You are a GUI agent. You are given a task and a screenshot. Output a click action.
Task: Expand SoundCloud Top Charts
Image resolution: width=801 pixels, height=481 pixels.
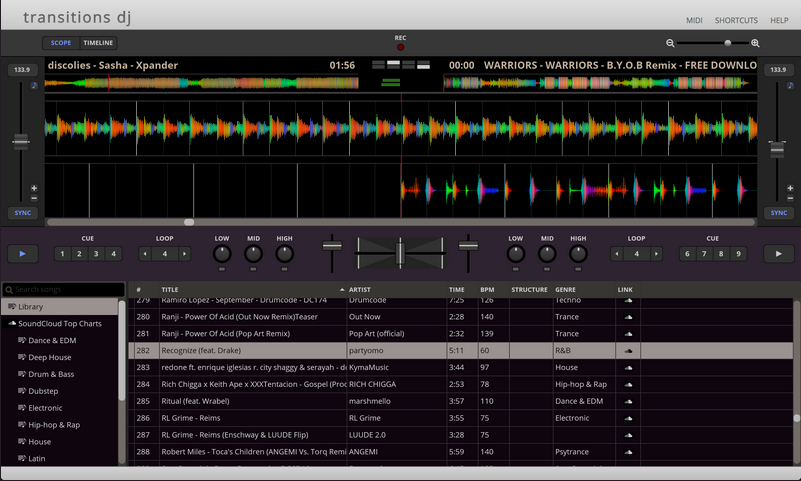(x=60, y=324)
